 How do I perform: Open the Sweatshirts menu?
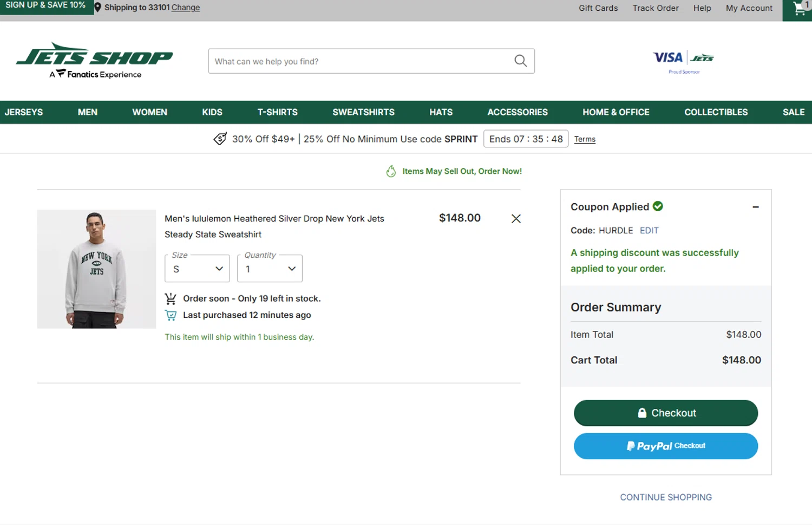point(364,112)
